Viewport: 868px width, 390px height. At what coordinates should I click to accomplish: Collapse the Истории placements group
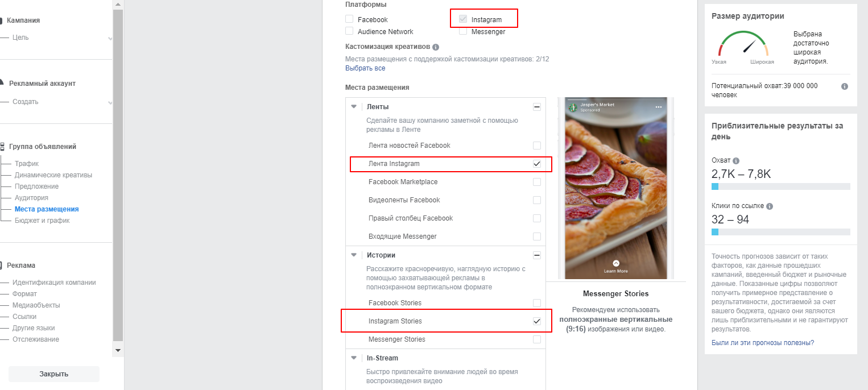pos(354,255)
